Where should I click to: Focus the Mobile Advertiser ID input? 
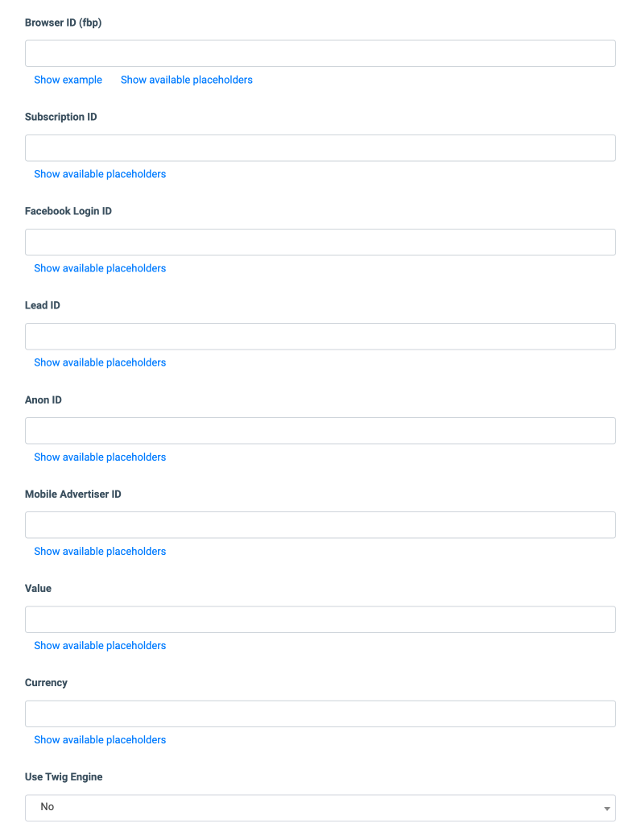click(x=321, y=525)
